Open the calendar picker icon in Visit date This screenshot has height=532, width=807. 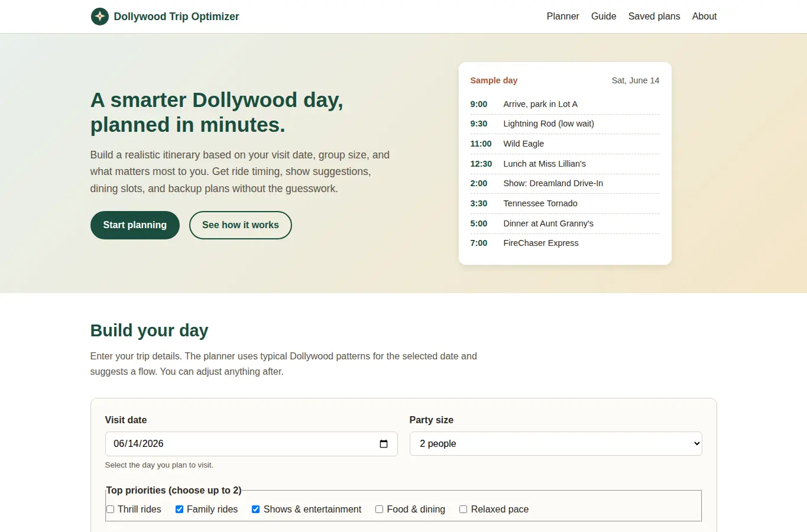pyautogui.click(x=384, y=444)
